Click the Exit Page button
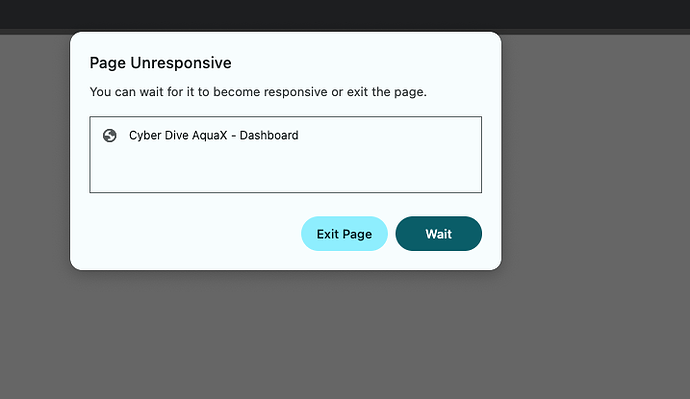This screenshot has width=690, height=399. click(344, 234)
